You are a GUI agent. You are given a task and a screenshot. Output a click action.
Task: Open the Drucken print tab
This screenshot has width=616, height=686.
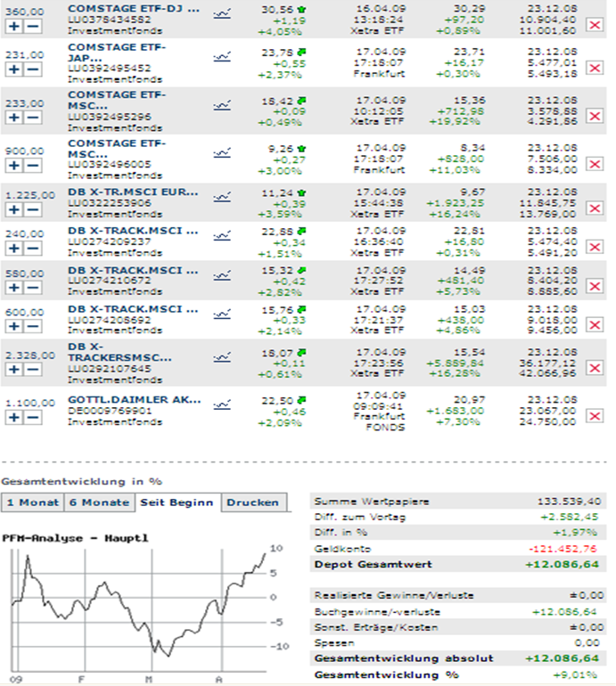pyautogui.click(x=253, y=502)
